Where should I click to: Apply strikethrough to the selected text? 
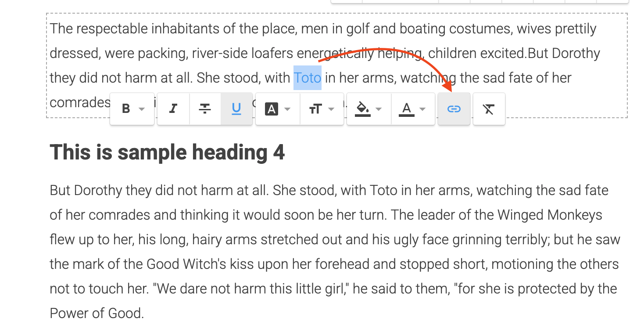tap(205, 109)
